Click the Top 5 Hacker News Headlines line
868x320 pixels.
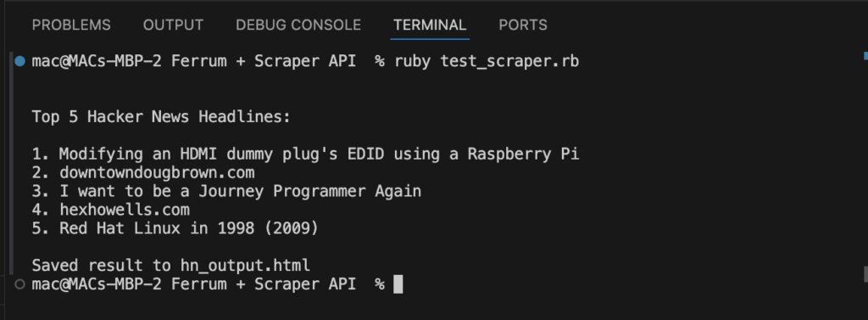coord(161,117)
